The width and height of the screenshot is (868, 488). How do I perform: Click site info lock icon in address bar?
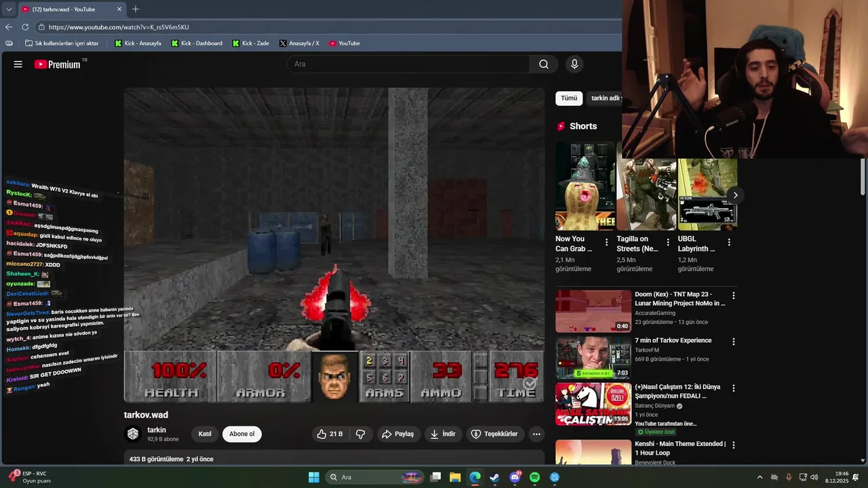click(41, 27)
